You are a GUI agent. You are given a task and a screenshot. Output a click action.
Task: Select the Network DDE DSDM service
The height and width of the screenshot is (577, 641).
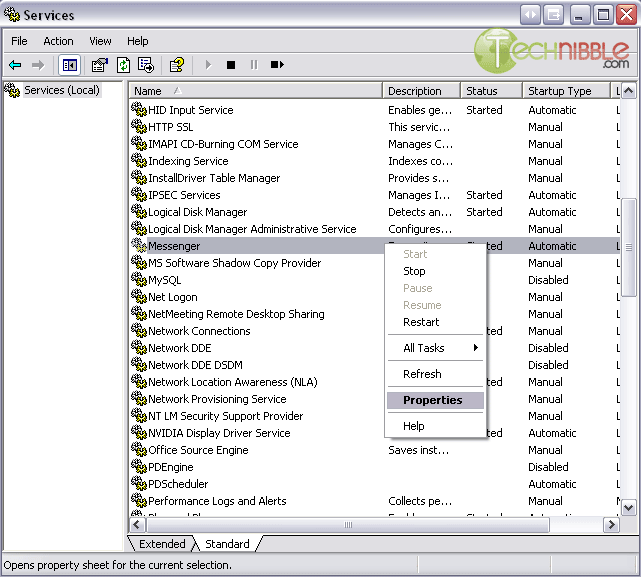click(x=195, y=365)
